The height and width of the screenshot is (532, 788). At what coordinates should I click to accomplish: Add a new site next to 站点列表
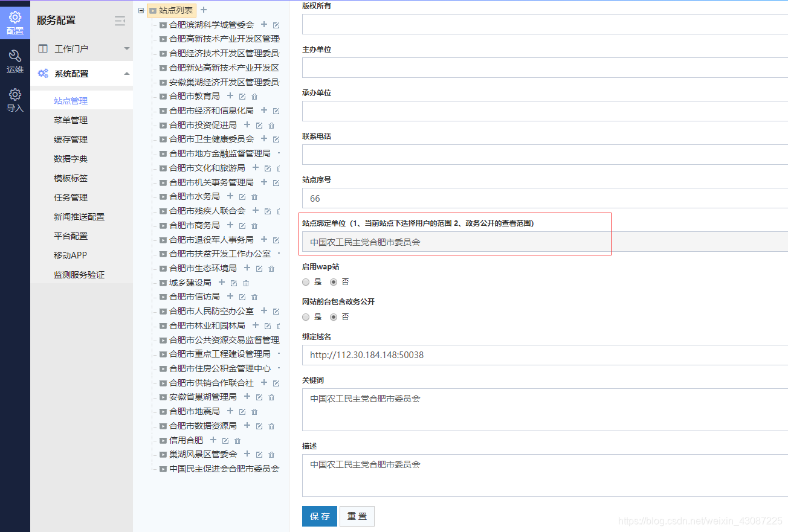tap(204, 10)
